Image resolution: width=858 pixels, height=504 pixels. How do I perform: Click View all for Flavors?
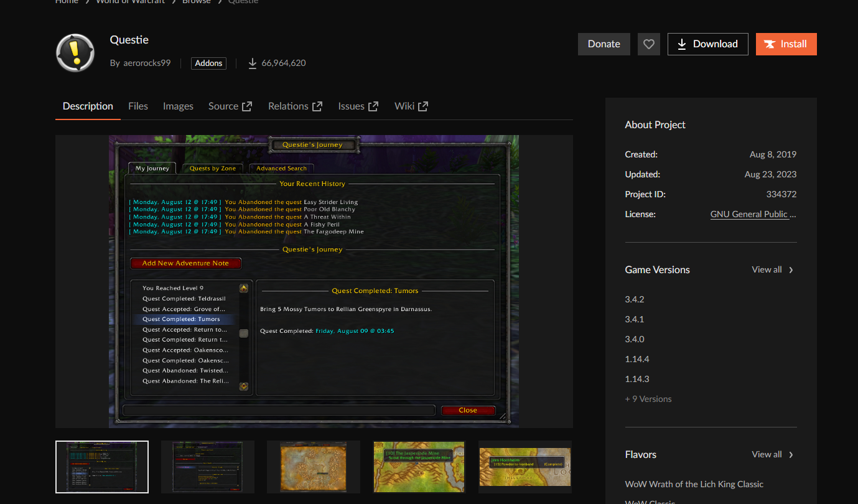(767, 454)
